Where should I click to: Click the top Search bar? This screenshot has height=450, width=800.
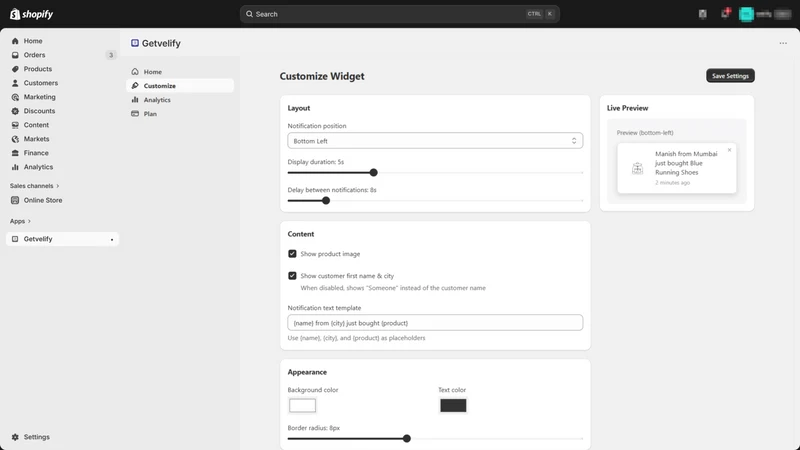399,14
